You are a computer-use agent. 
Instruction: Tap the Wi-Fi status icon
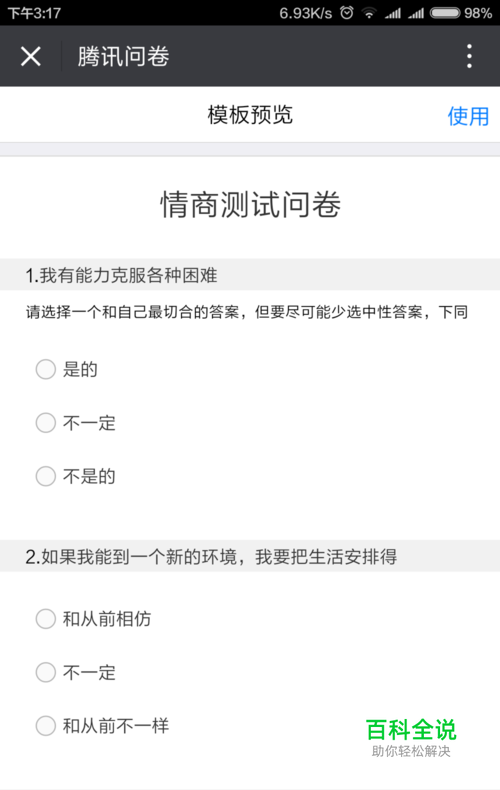point(369,13)
